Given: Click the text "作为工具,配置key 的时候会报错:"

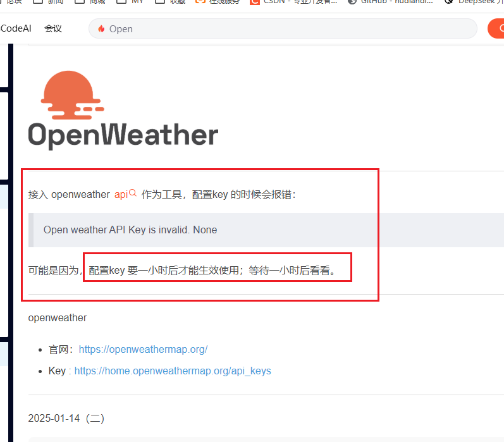Looking at the screenshot, I should (x=219, y=195).
